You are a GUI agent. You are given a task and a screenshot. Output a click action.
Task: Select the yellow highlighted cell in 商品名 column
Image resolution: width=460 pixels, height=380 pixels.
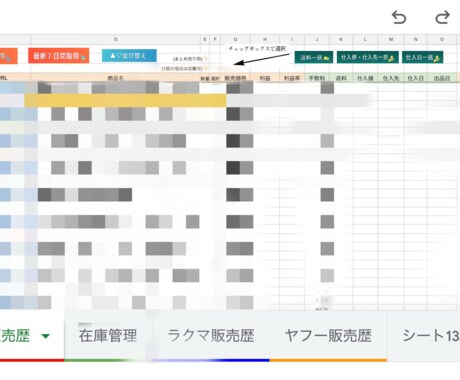pyautogui.click(x=125, y=100)
